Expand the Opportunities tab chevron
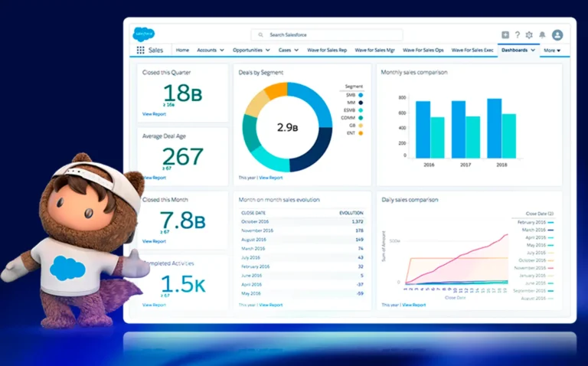The width and height of the screenshot is (588, 366). click(268, 51)
